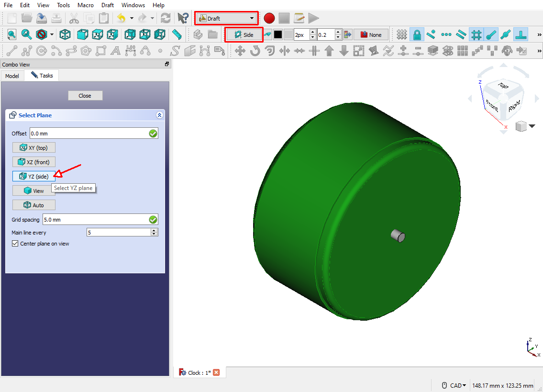This screenshot has height=392, width=543.
Task: Toggle snap to grid hash icon
Action: 477,34
